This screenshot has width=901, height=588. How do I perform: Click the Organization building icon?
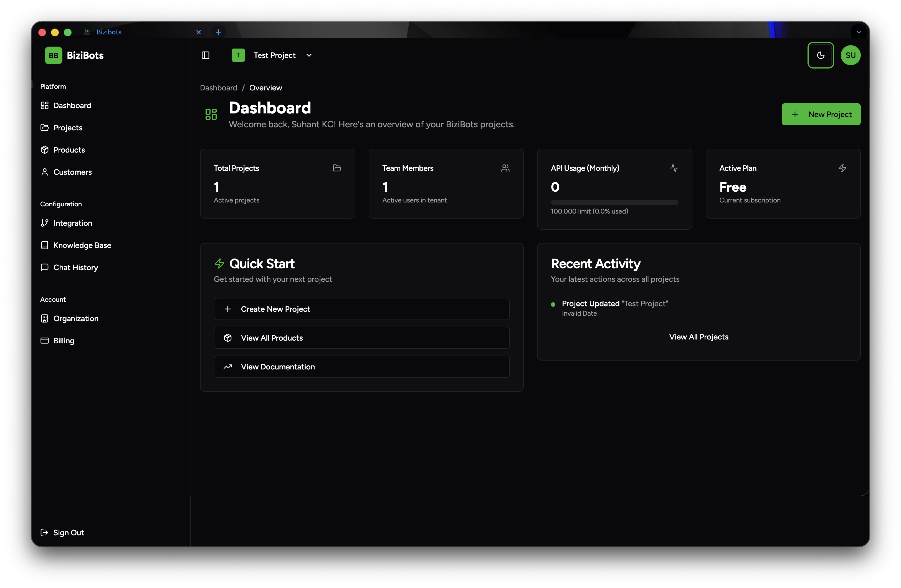(45, 318)
